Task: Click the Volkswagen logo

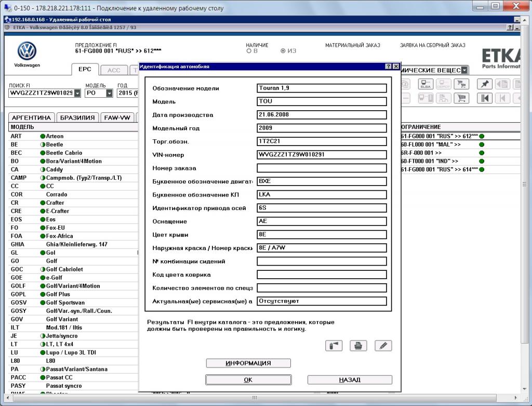Action: point(27,51)
